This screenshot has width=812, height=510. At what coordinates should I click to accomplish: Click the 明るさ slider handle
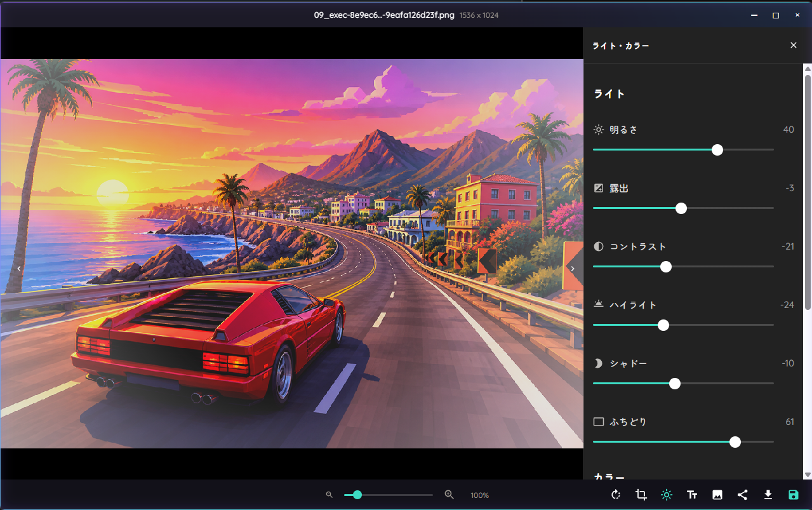point(717,150)
